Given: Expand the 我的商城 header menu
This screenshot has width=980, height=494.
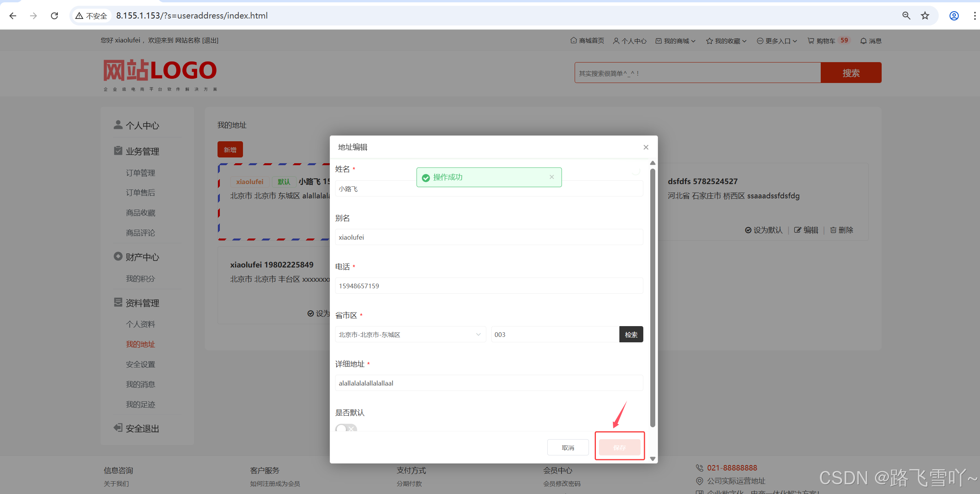Looking at the screenshot, I should [x=676, y=41].
